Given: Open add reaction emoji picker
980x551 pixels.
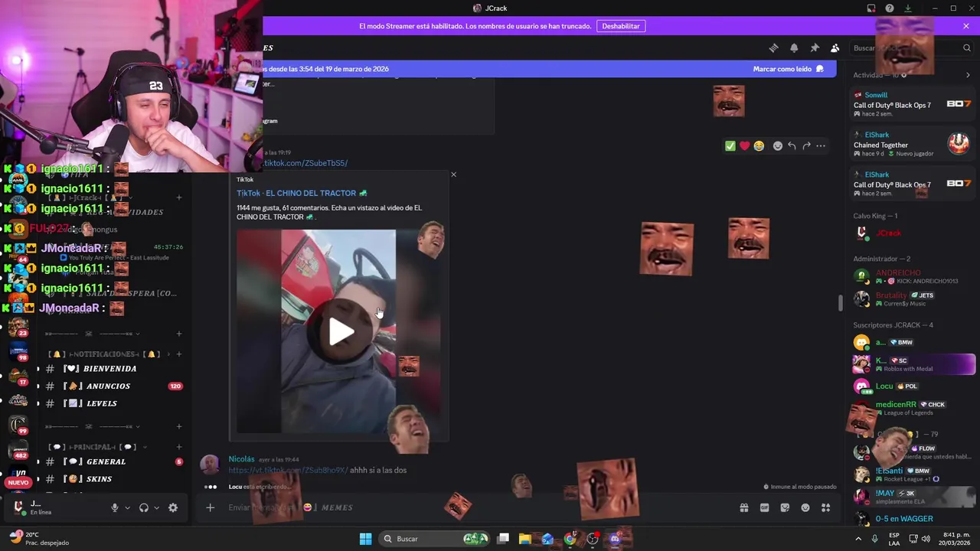Looking at the screenshot, I should pyautogui.click(x=777, y=145).
